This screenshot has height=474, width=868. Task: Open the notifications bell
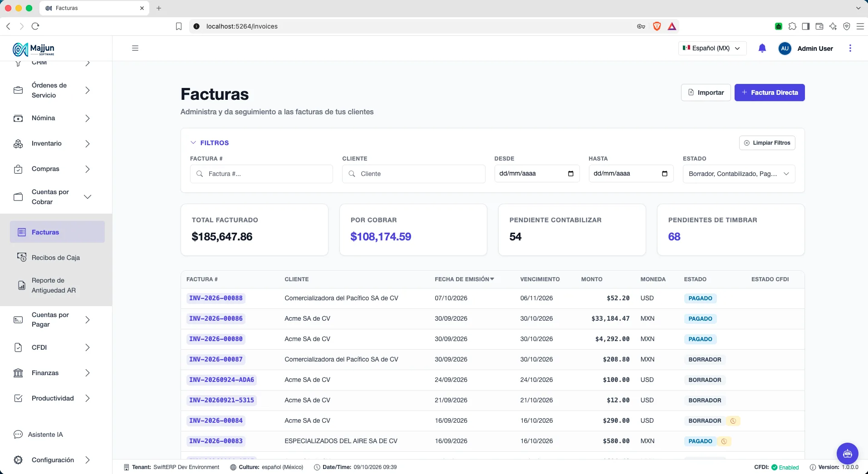coord(762,48)
